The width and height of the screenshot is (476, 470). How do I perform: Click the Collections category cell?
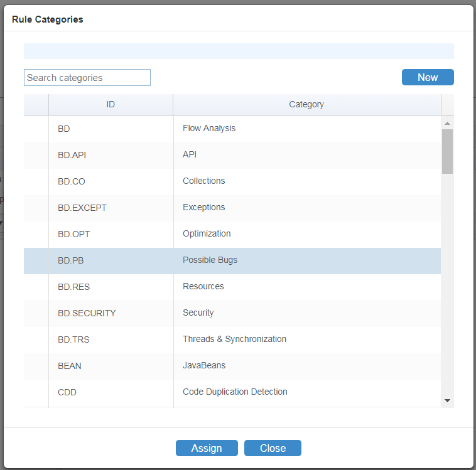point(307,182)
